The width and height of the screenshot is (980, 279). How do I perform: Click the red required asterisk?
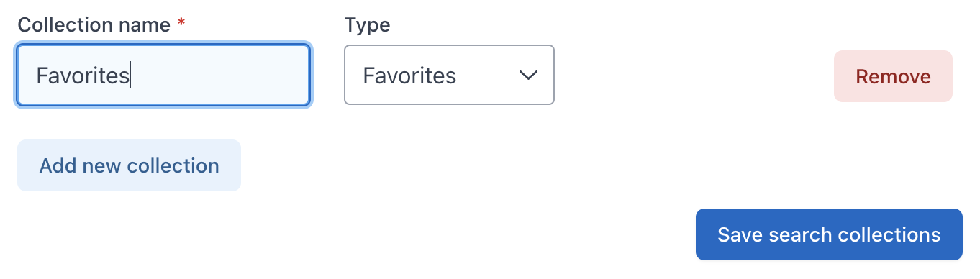click(x=181, y=24)
